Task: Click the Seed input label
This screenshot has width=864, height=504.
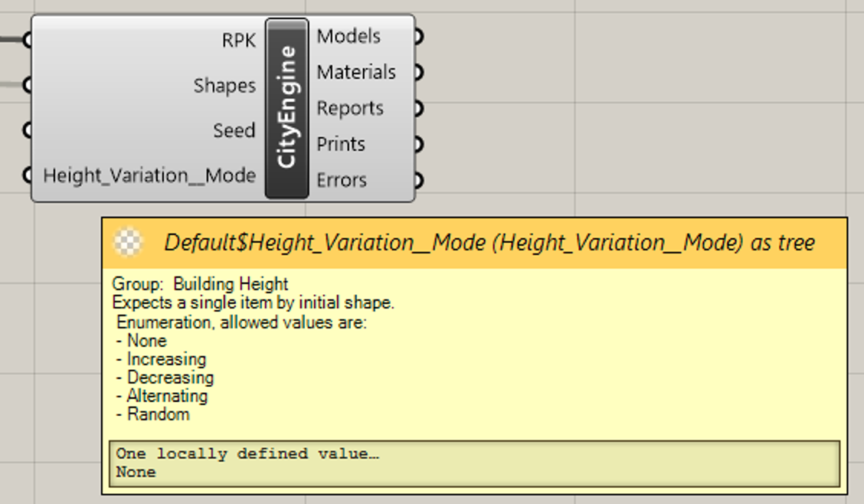Action: [x=234, y=130]
